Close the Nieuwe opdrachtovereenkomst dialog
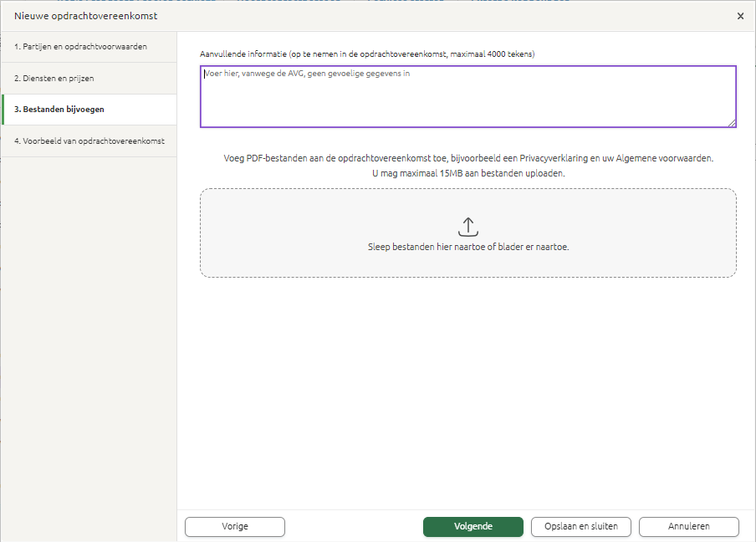 (x=740, y=15)
